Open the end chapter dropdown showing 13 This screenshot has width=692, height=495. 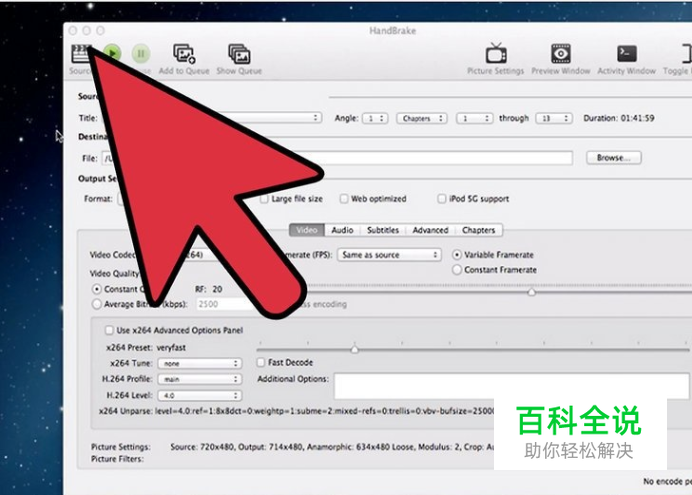pyautogui.click(x=554, y=118)
